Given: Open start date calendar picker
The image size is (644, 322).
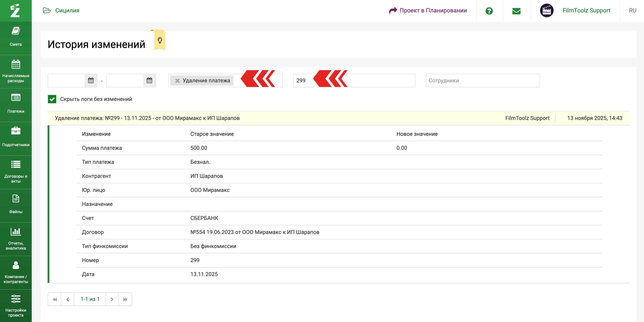Looking at the screenshot, I should [x=91, y=80].
